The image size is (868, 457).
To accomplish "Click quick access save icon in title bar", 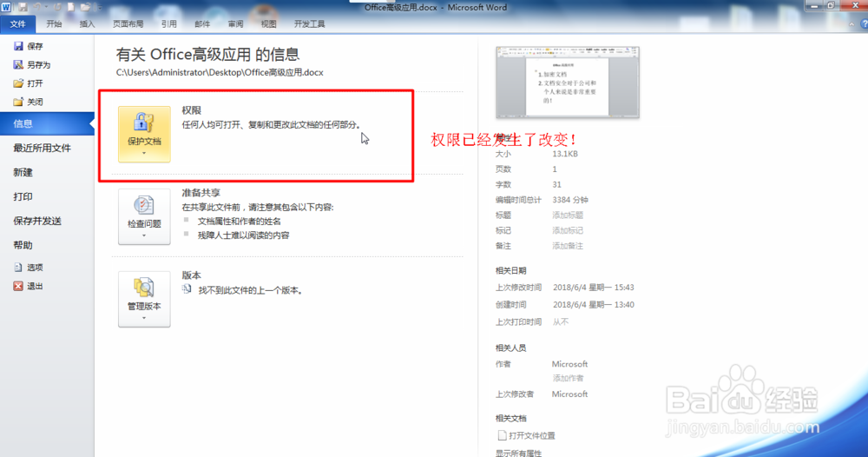I will [23, 7].
